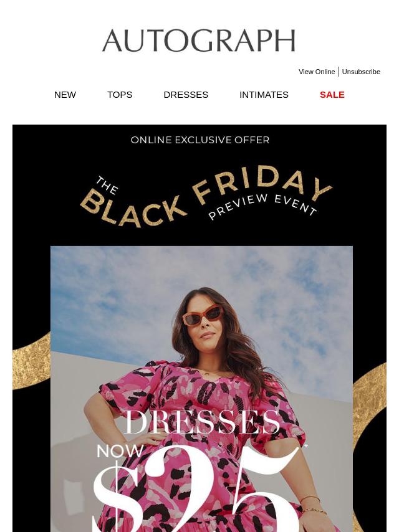Go to DRESSES in the navigation bar
Viewport: 399px width, 532px height.
tap(186, 95)
